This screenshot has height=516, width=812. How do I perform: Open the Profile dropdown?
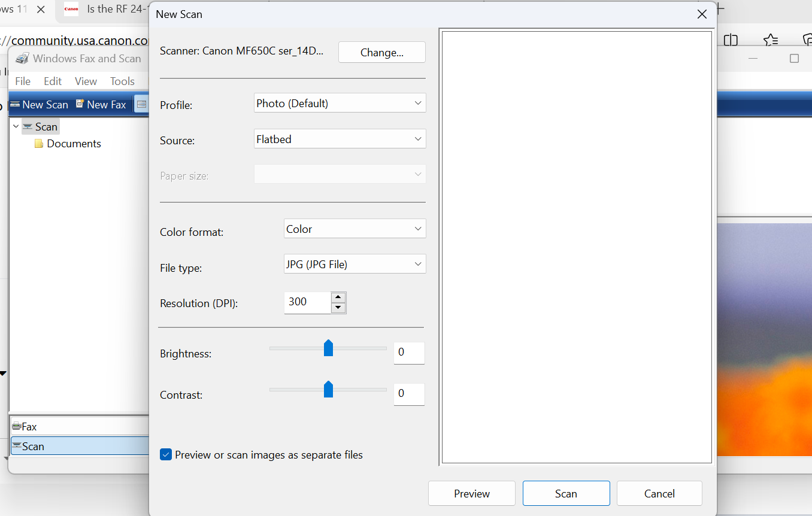point(340,103)
